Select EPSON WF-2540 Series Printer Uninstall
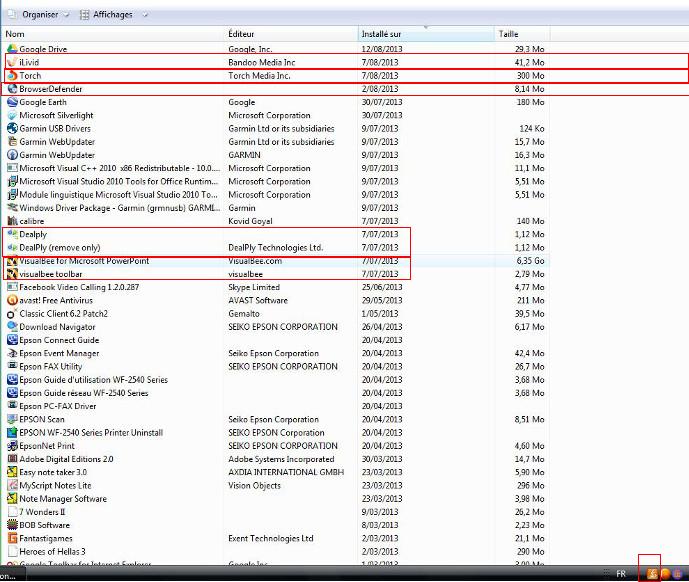 point(276,432)
